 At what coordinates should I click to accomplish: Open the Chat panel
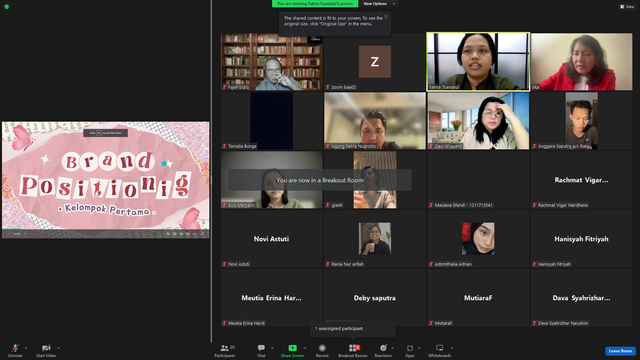coord(261,350)
